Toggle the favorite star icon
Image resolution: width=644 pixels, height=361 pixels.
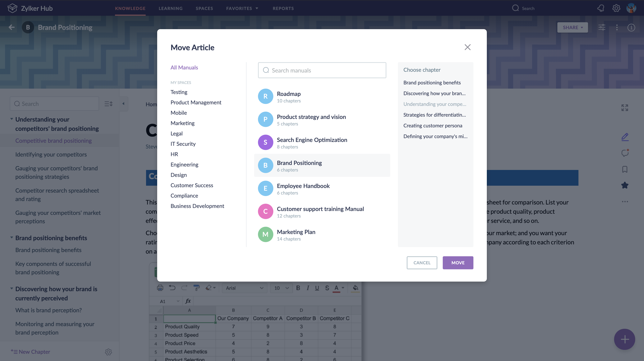625,185
